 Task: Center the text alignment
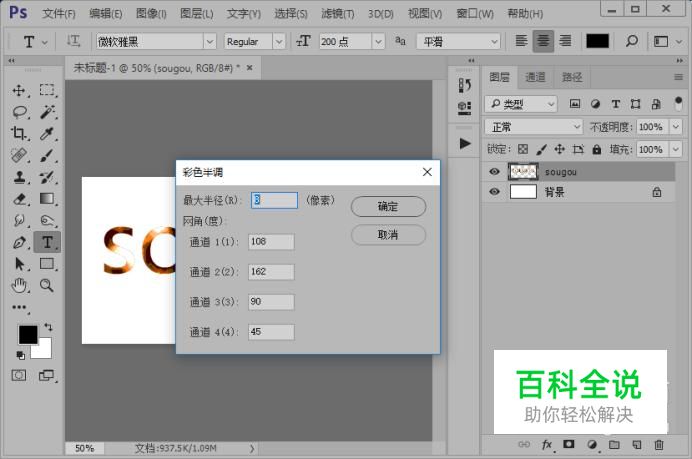tap(543, 41)
